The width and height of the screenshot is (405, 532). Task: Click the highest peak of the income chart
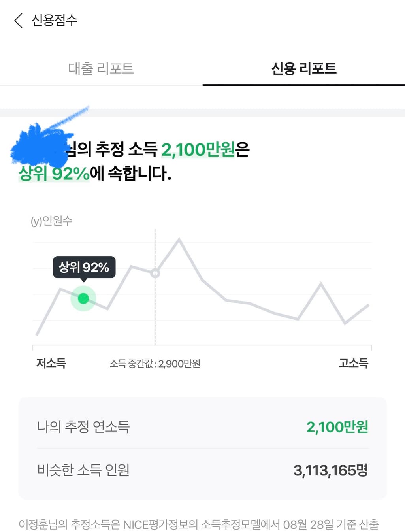[179, 239]
